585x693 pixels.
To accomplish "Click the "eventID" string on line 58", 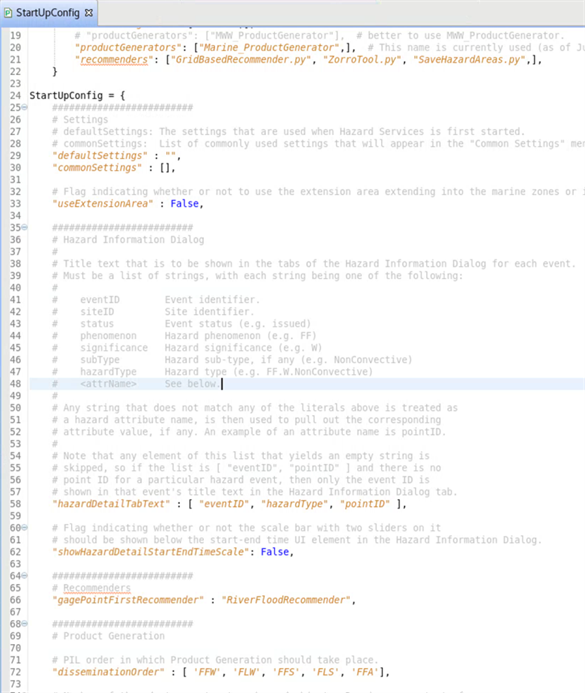I will (224, 504).
